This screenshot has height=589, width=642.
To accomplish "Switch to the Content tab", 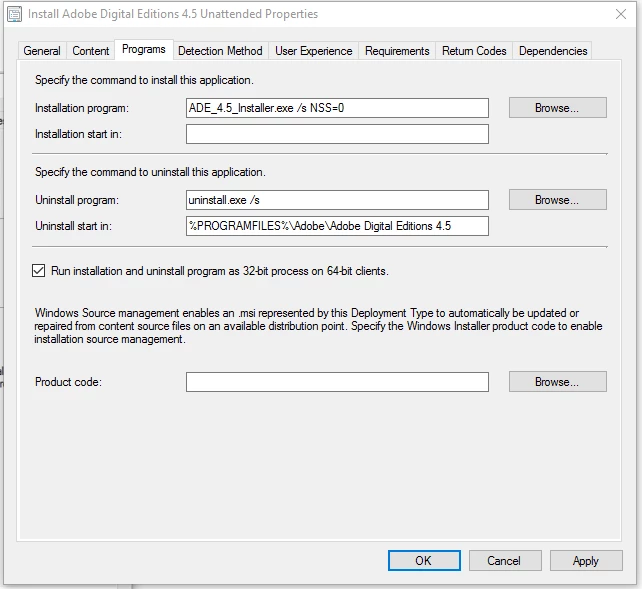I will [90, 51].
